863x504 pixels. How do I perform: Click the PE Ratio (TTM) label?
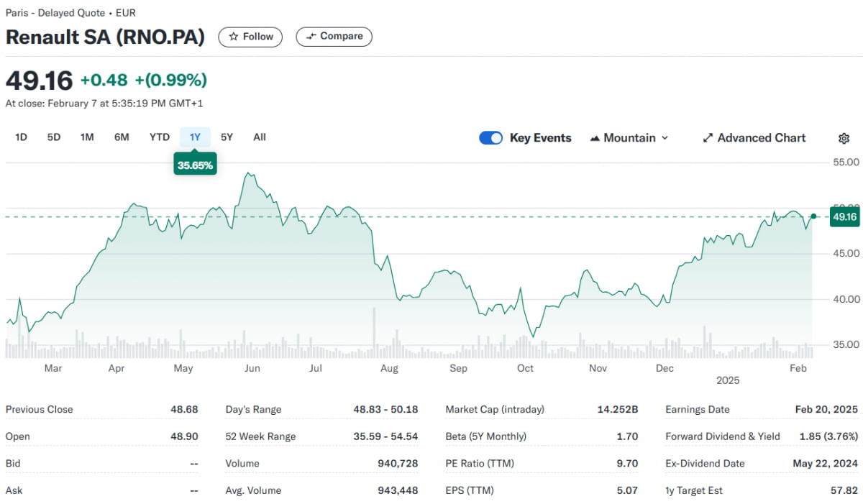(x=481, y=464)
